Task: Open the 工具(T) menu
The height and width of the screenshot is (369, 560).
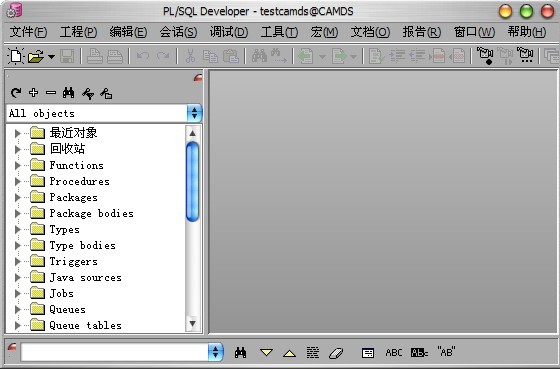Action: [279, 32]
